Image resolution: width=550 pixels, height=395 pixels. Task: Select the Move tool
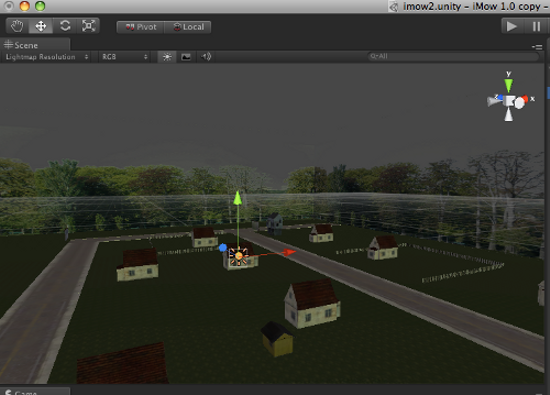point(41,26)
